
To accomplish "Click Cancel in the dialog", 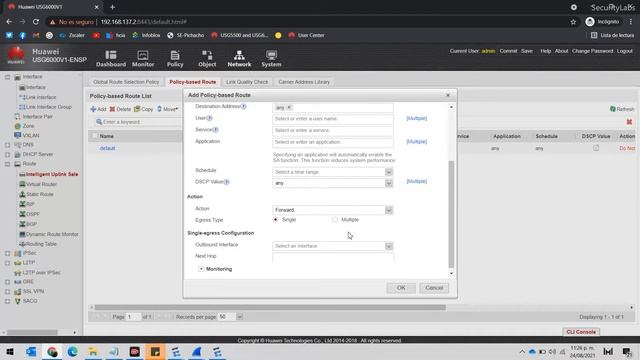I will [x=434, y=288].
